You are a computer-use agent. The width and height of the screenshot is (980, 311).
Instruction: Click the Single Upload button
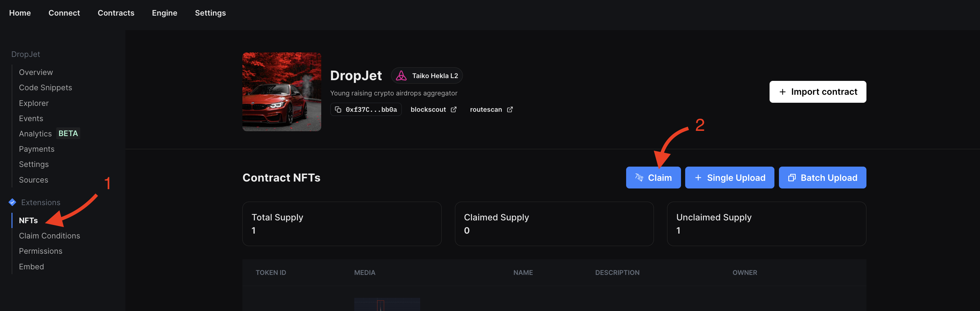tap(729, 178)
